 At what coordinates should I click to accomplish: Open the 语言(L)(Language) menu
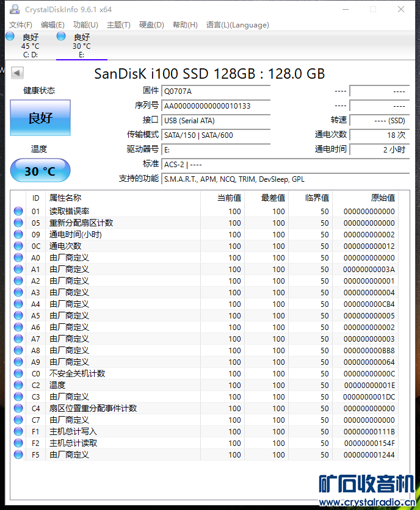click(237, 25)
